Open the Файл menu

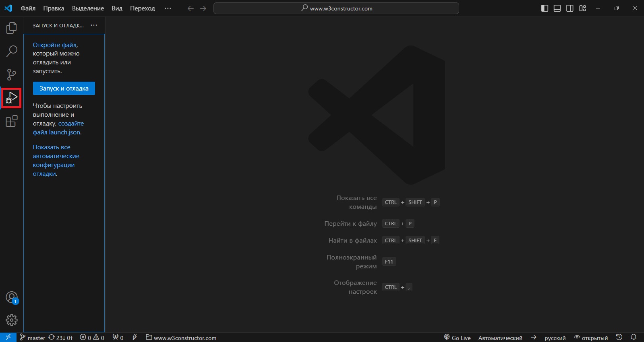(x=28, y=8)
